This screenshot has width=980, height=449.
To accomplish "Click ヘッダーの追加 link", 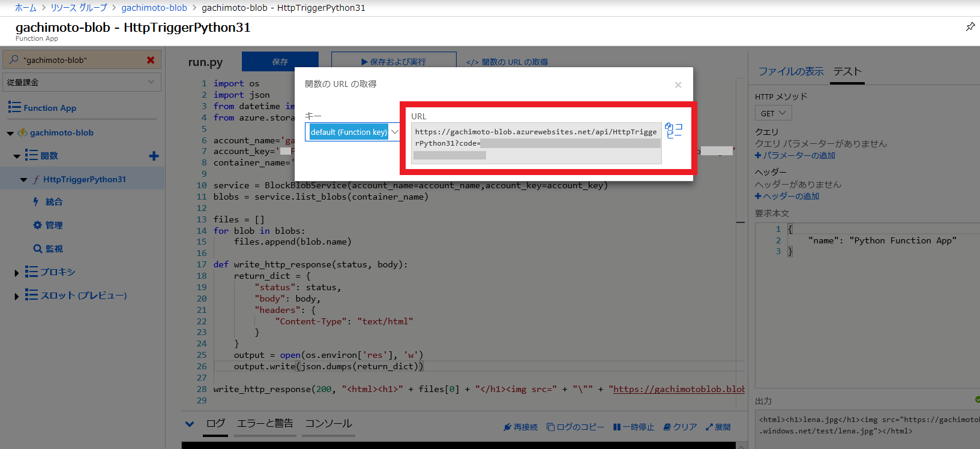I will click(787, 196).
